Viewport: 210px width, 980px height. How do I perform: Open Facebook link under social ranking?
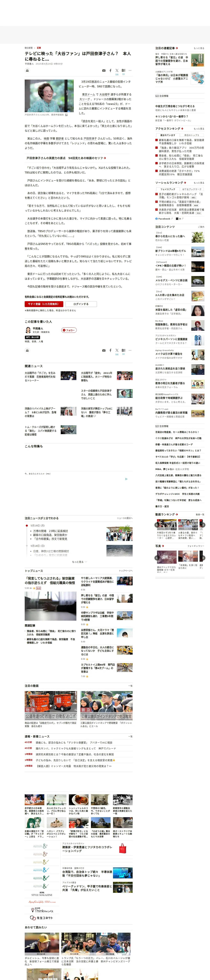[x=164, y=219]
